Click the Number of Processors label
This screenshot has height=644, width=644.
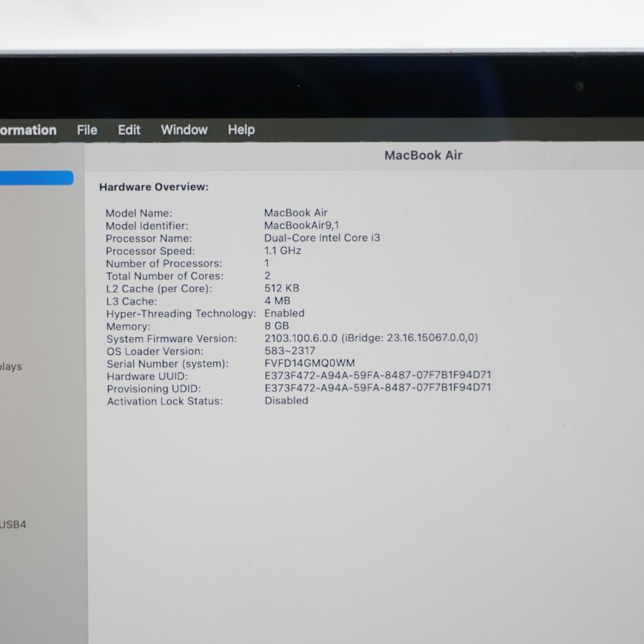164,263
